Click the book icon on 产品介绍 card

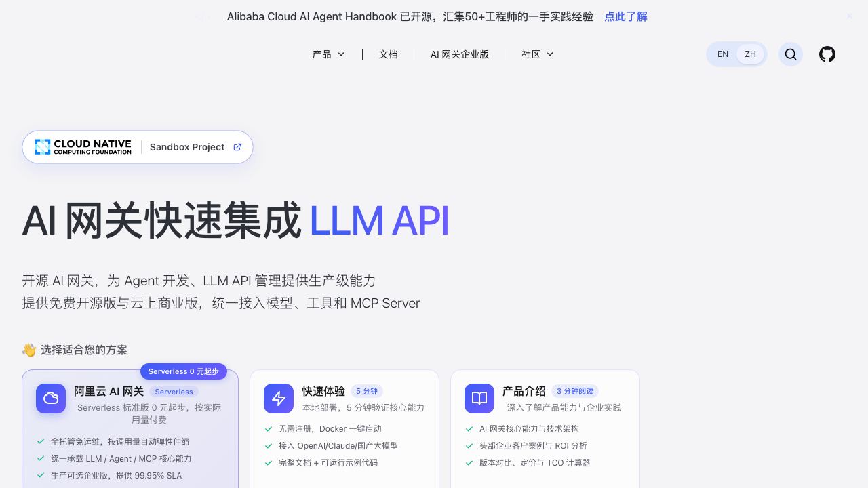479,399
